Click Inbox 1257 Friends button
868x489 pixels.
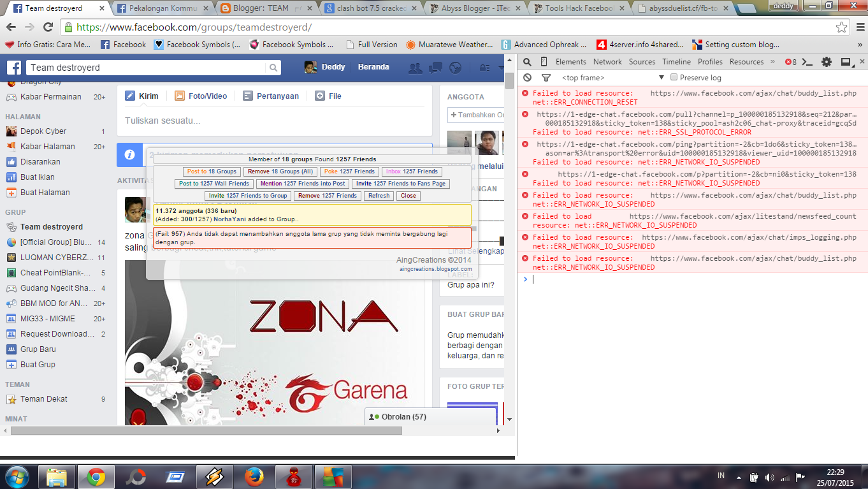pos(412,172)
